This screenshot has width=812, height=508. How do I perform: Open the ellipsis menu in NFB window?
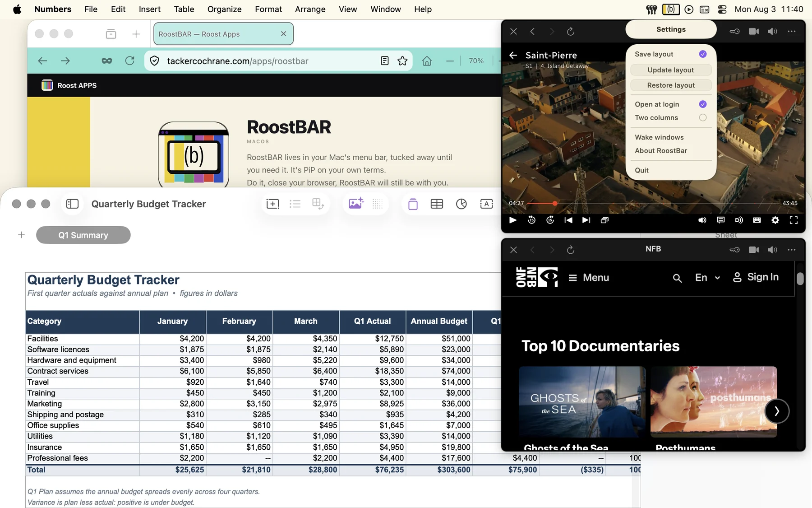click(x=792, y=250)
